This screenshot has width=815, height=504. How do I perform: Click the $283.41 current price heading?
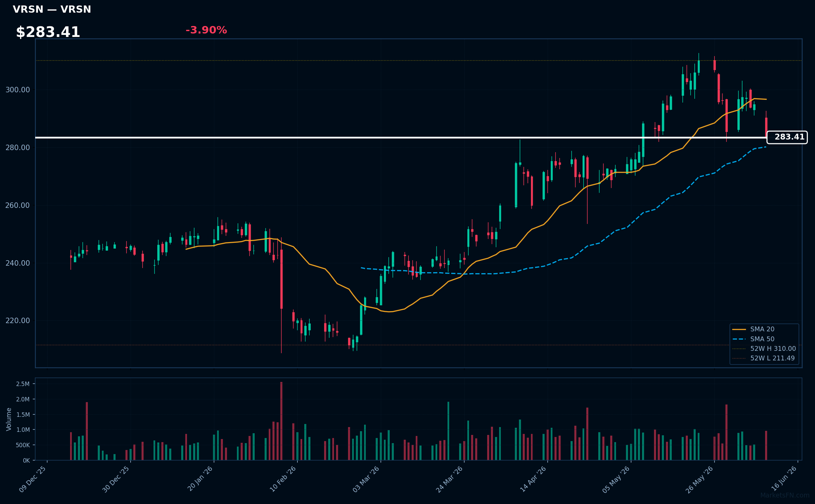point(48,32)
